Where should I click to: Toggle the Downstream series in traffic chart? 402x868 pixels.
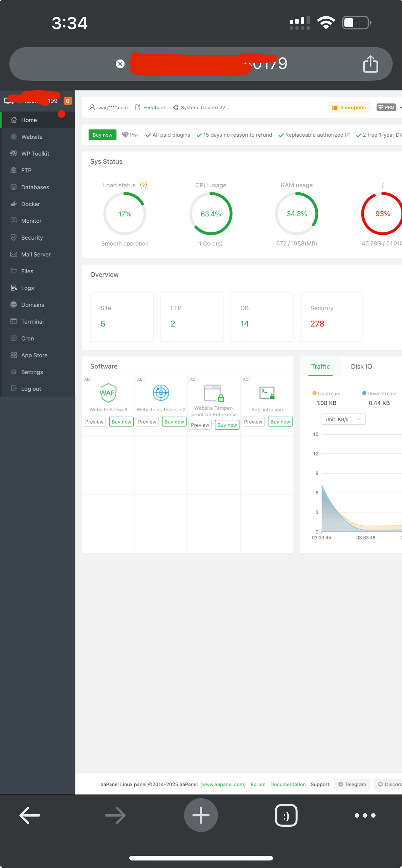(x=379, y=393)
